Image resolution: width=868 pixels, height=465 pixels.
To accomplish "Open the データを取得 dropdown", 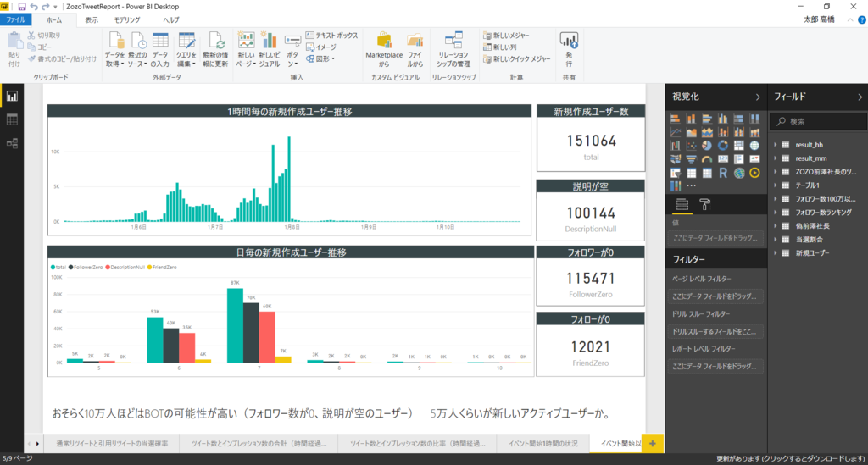I will click(x=114, y=48).
